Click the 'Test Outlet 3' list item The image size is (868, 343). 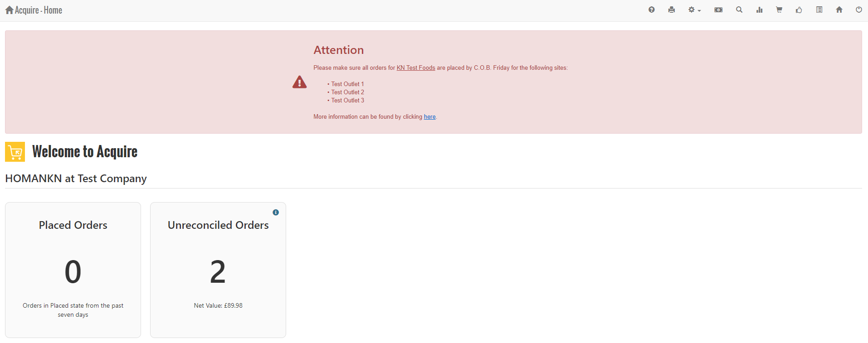[347, 101]
